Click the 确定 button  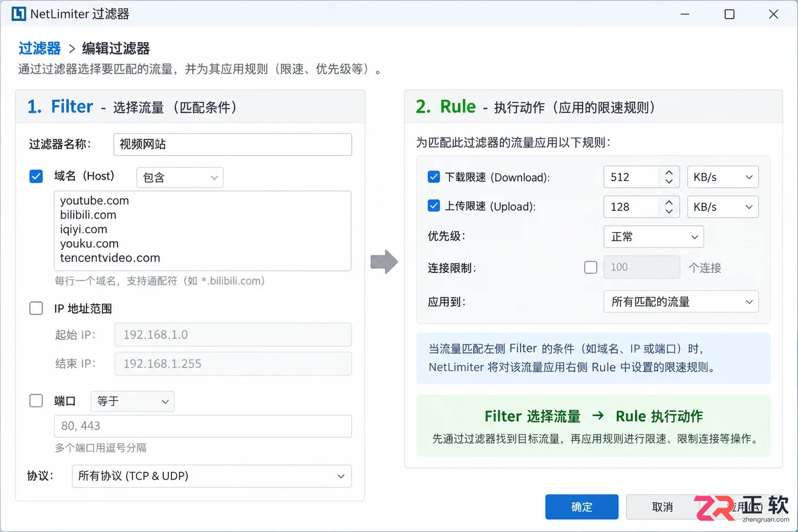pos(582,507)
